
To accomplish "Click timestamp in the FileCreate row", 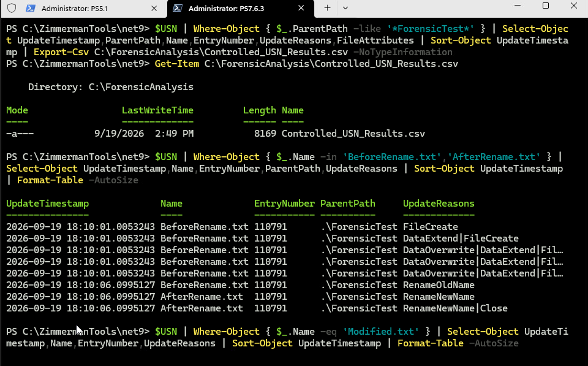I will pos(81,227).
